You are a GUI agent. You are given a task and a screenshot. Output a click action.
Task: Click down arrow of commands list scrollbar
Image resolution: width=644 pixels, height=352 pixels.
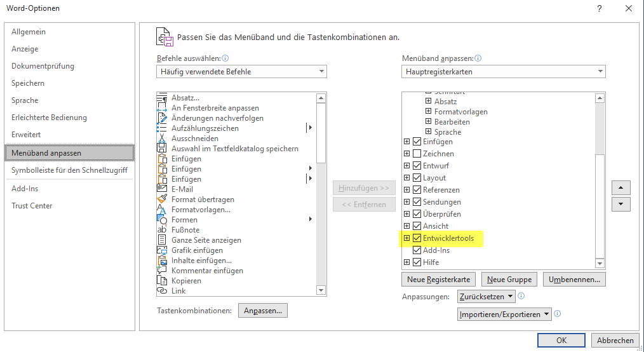(x=321, y=290)
